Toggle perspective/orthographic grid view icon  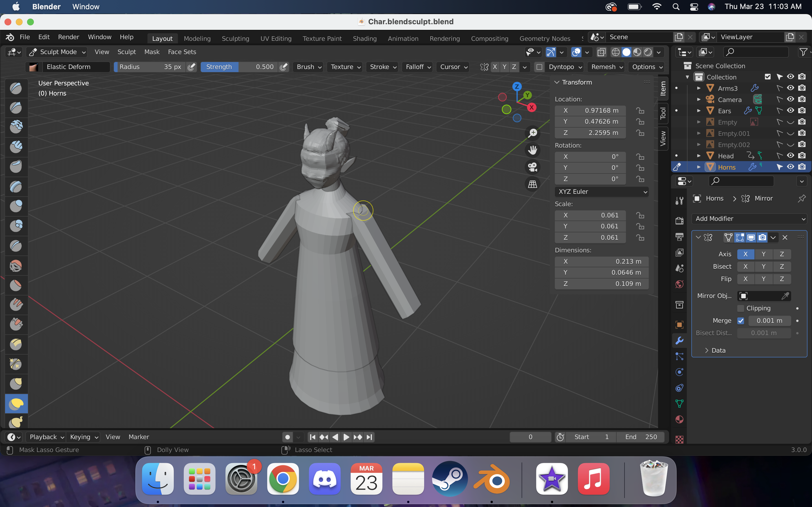533,184
